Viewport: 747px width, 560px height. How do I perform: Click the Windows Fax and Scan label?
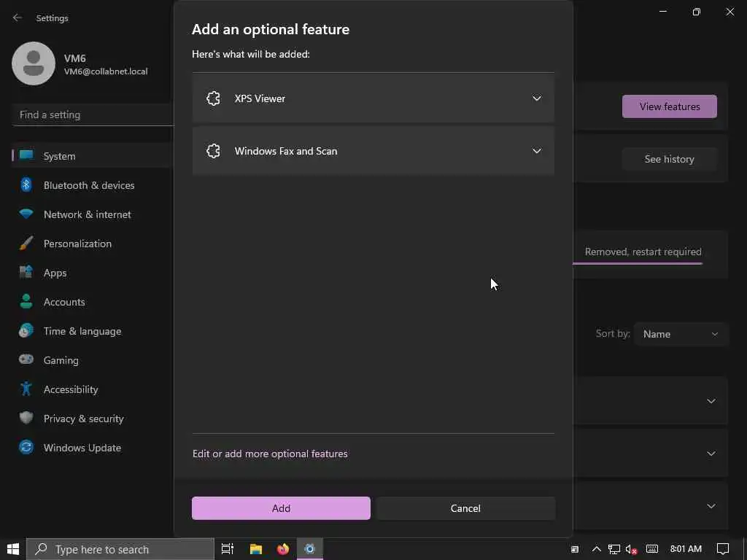click(286, 151)
